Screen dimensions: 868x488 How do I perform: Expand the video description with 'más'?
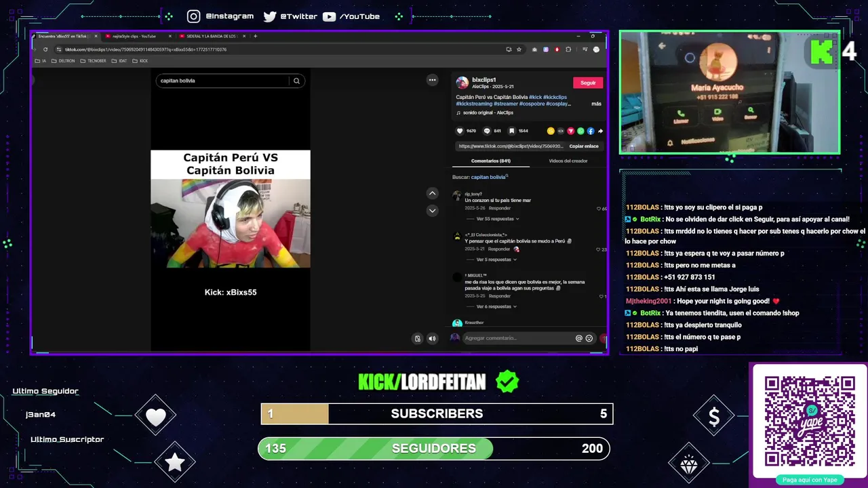[596, 104]
